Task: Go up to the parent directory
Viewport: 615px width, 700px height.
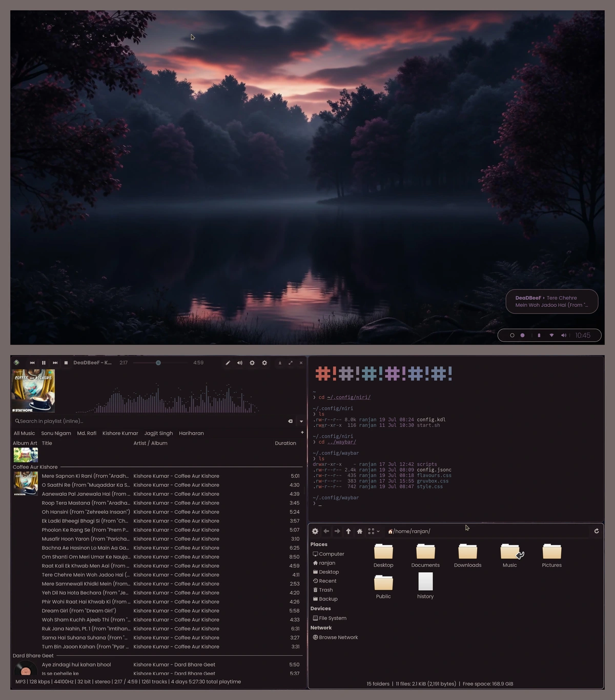Action: (348, 531)
